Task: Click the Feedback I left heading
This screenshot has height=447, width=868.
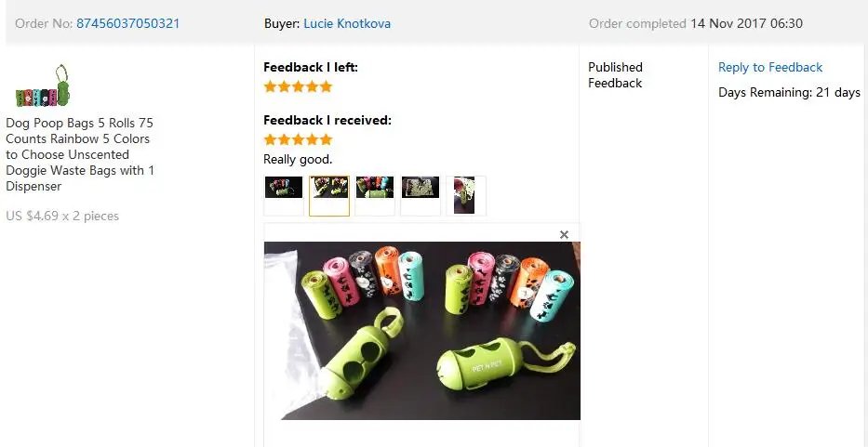Action: pyautogui.click(x=311, y=68)
